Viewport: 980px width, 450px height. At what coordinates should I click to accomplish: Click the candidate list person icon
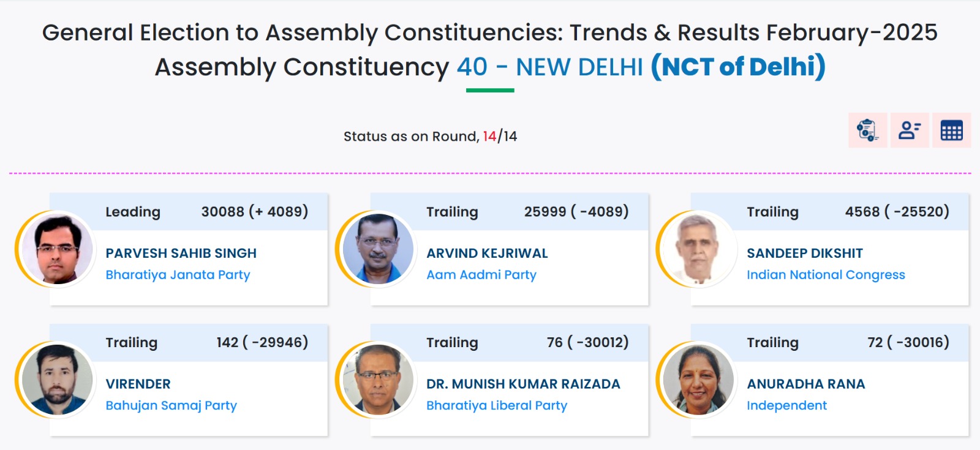point(910,130)
